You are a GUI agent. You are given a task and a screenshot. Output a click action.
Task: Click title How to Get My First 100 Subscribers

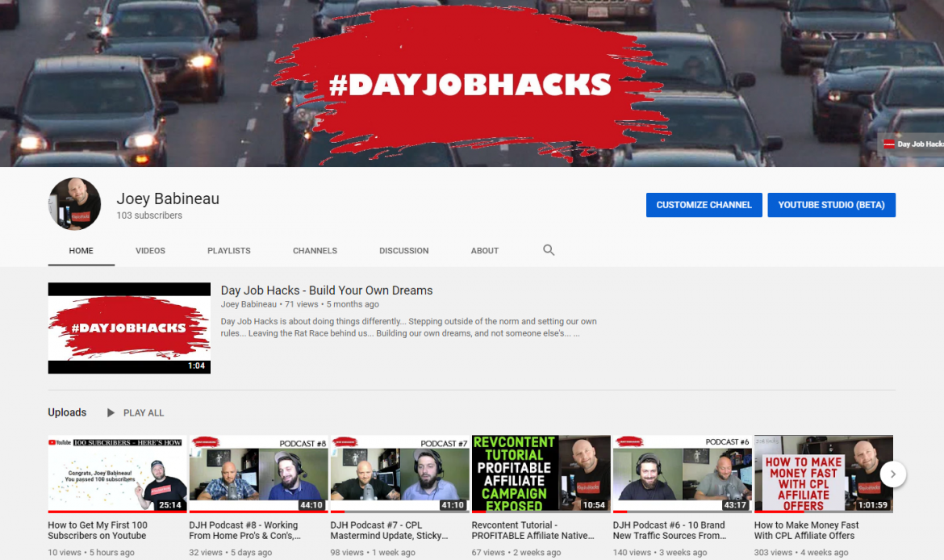tap(98, 530)
